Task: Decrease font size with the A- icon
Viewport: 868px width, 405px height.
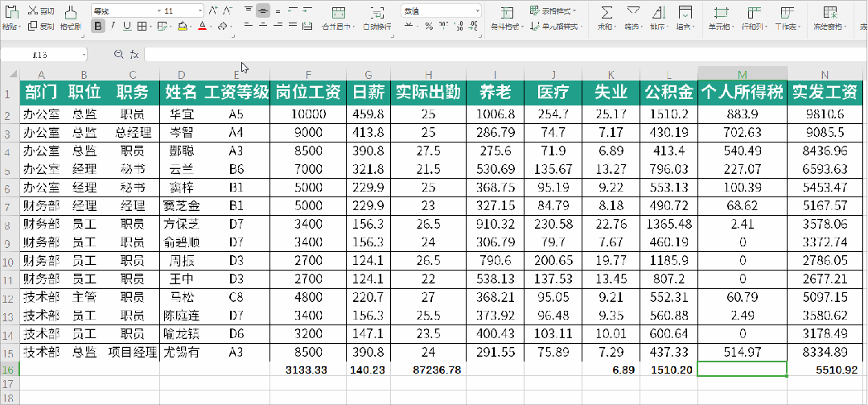Action: (228, 10)
